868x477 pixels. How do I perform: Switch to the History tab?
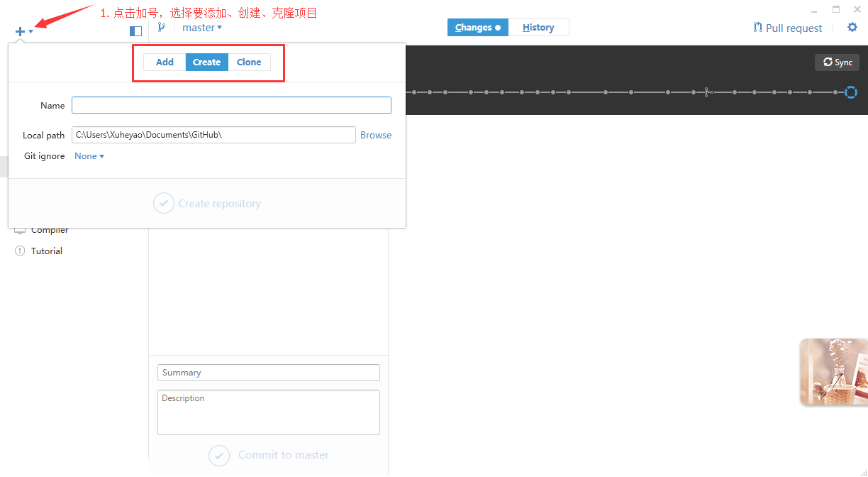pyautogui.click(x=538, y=28)
